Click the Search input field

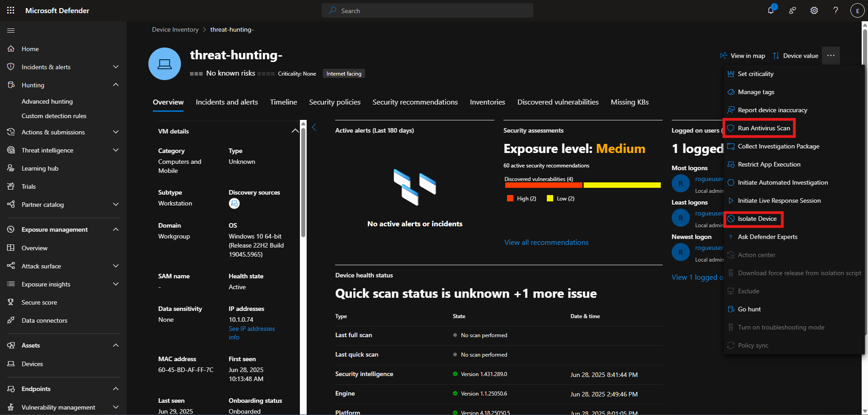[427, 10]
